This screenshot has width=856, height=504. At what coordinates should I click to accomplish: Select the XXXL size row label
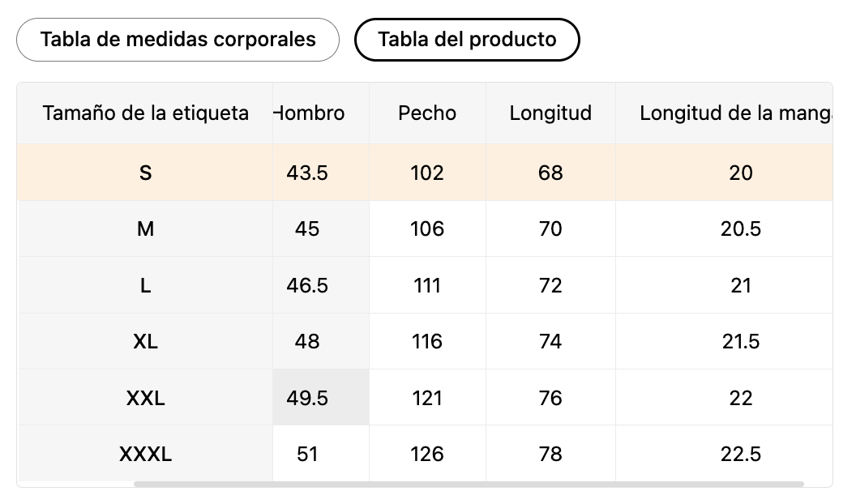[x=145, y=455]
